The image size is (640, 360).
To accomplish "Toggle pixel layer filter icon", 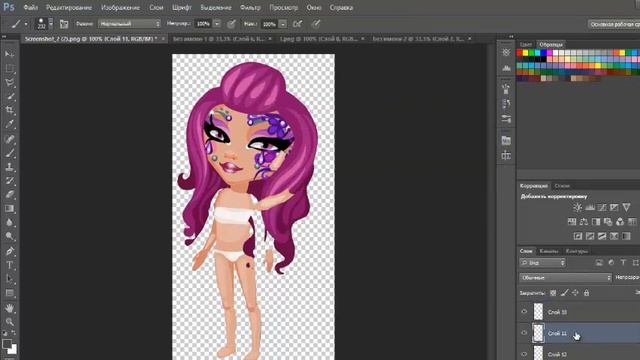I will (x=599, y=263).
